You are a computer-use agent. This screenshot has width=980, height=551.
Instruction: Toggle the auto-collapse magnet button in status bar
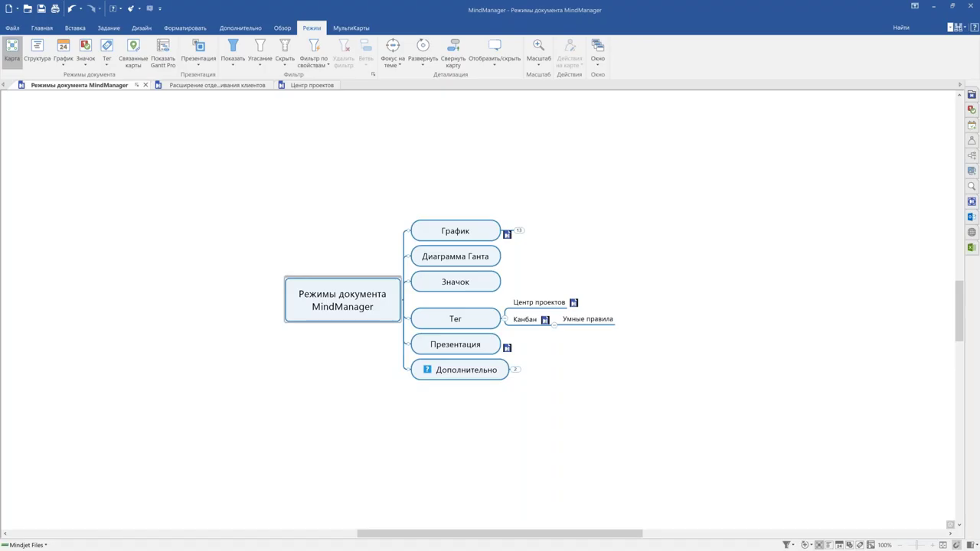coord(956,545)
